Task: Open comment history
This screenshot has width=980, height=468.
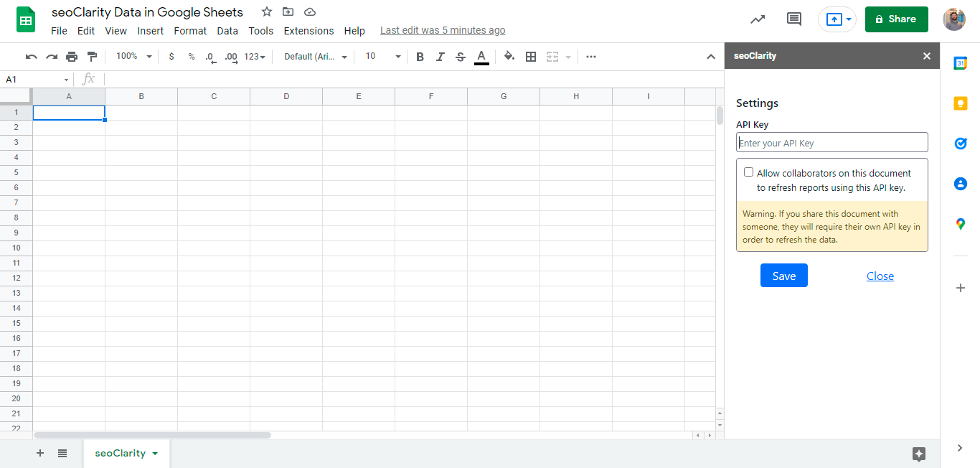Action: (x=794, y=19)
